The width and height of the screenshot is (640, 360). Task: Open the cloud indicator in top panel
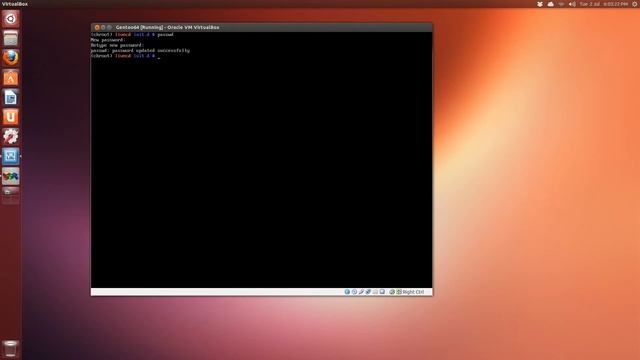(x=551, y=4)
